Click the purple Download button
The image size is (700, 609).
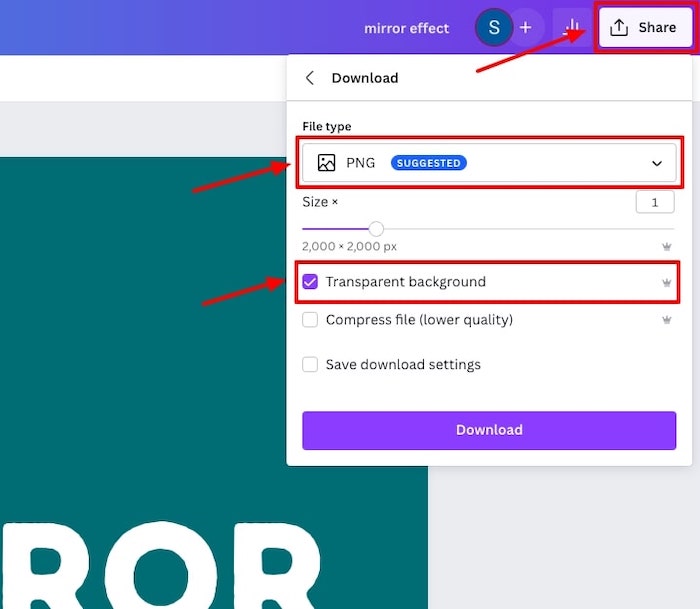coord(489,430)
